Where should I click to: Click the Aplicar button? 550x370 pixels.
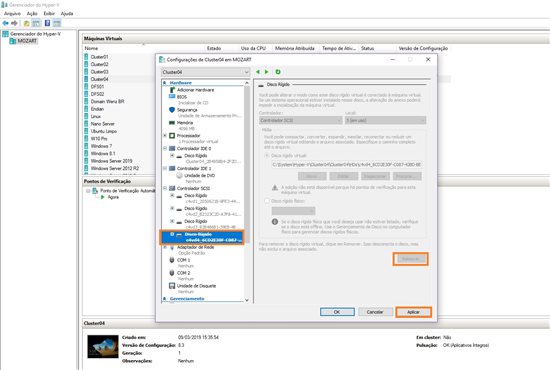pyautogui.click(x=414, y=312)
